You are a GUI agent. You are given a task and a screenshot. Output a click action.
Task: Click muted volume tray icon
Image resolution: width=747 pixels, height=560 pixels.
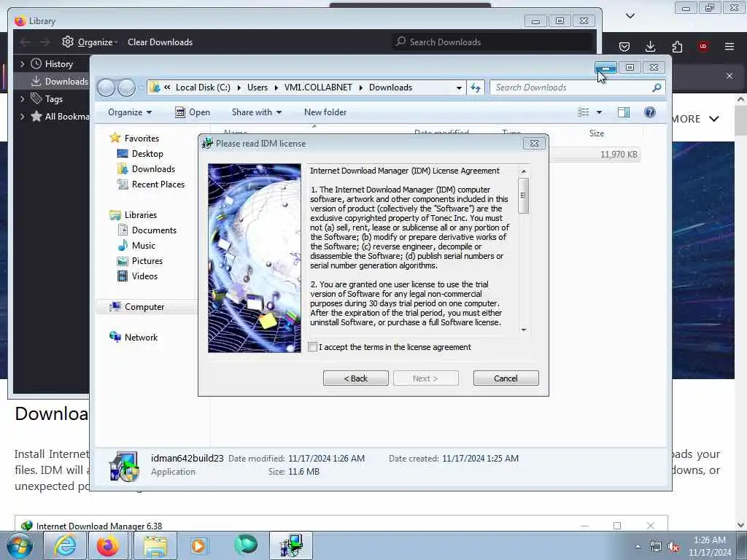point(673,547)
